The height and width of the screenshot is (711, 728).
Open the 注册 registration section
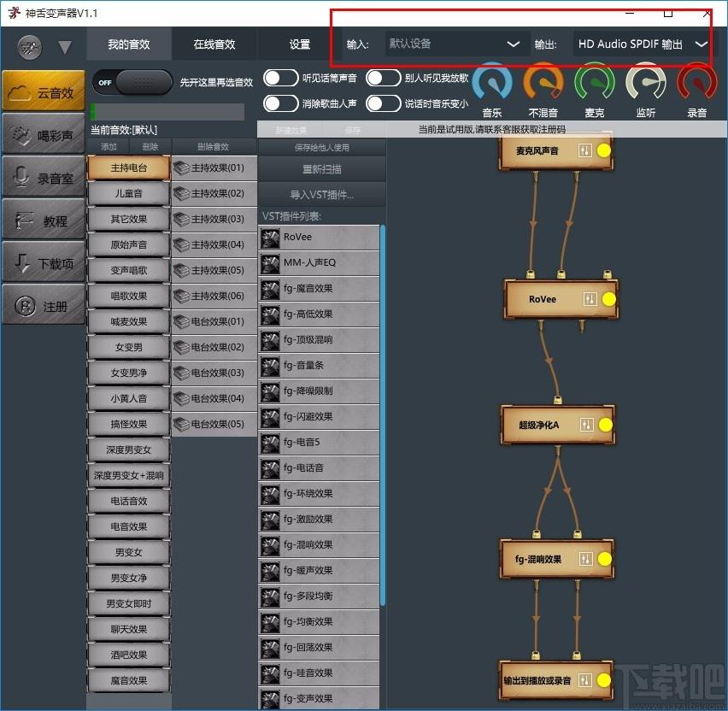coord(44,305)
